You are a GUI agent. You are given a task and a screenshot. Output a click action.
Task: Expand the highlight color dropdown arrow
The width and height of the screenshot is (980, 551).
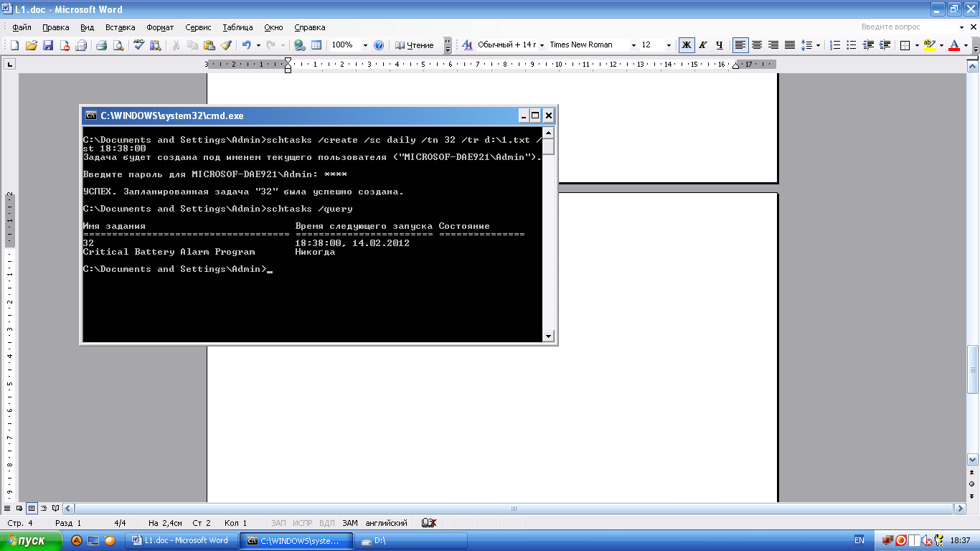(x=941, y=45)
